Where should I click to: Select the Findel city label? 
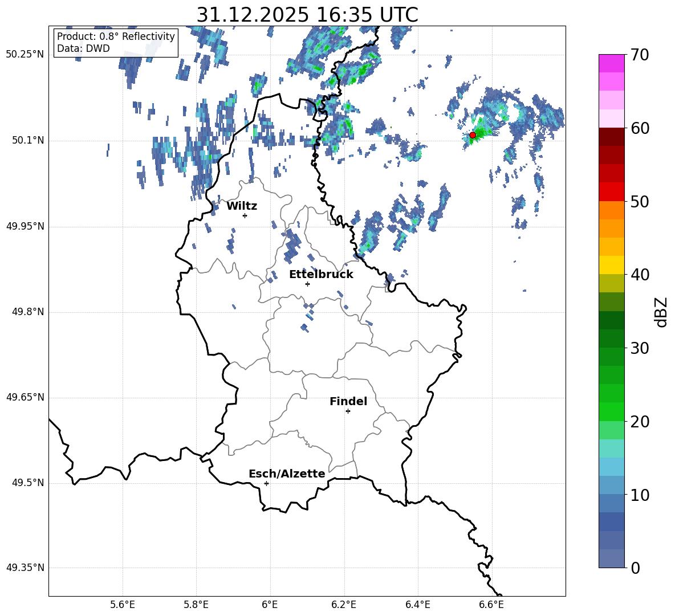click(x=348, y=401)
